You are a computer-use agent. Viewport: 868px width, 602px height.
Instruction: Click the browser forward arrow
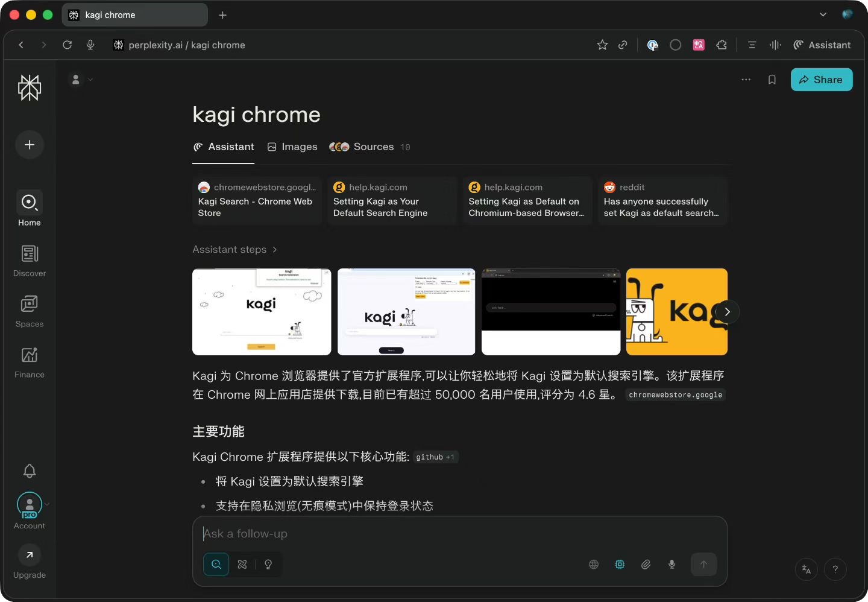tap(43, 45)
